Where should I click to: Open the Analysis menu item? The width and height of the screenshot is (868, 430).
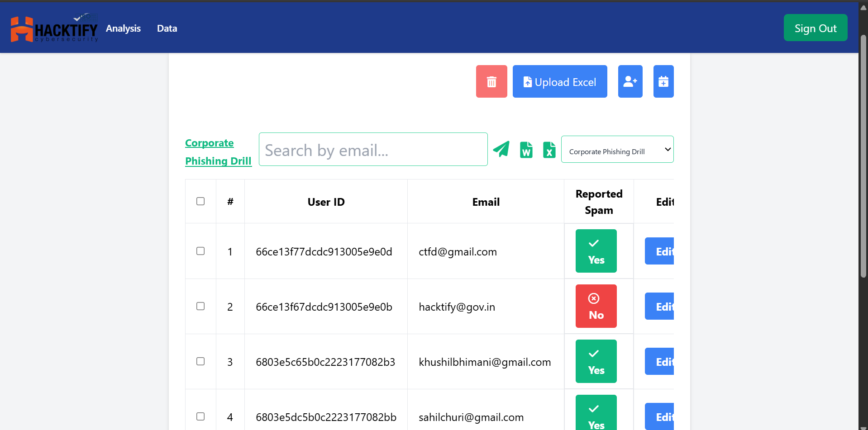click(123, 28)
